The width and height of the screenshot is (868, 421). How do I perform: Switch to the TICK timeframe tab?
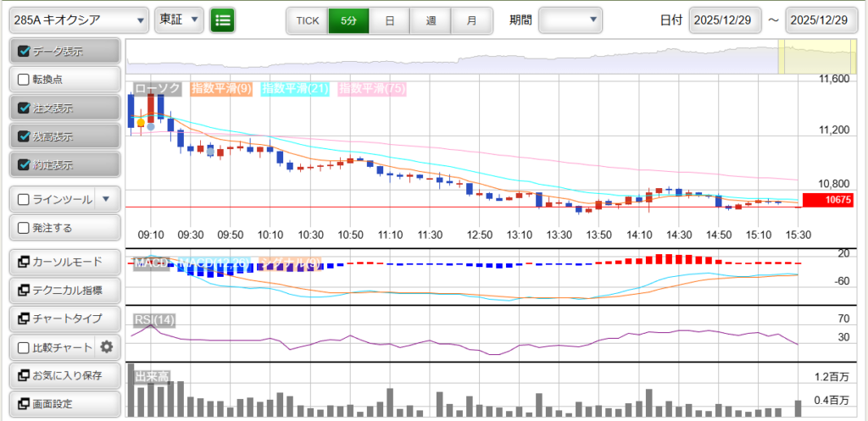[x=307, y=19]
